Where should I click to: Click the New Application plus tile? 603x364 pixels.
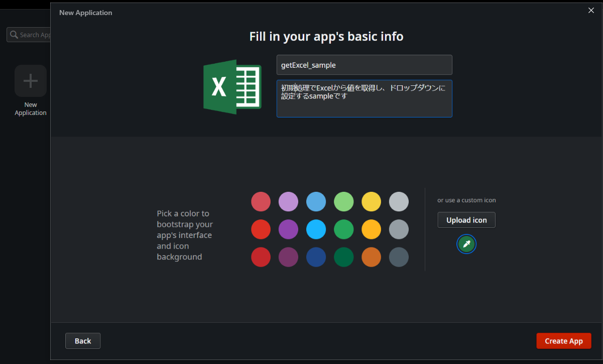[x=31, y=81]
